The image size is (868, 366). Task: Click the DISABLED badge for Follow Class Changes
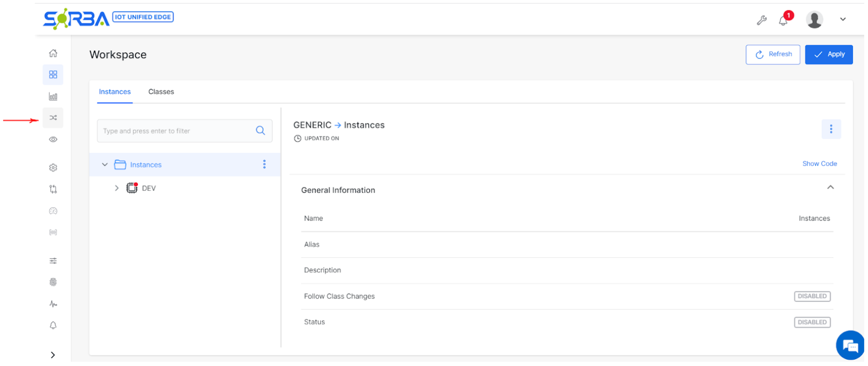tap(812, 296)
